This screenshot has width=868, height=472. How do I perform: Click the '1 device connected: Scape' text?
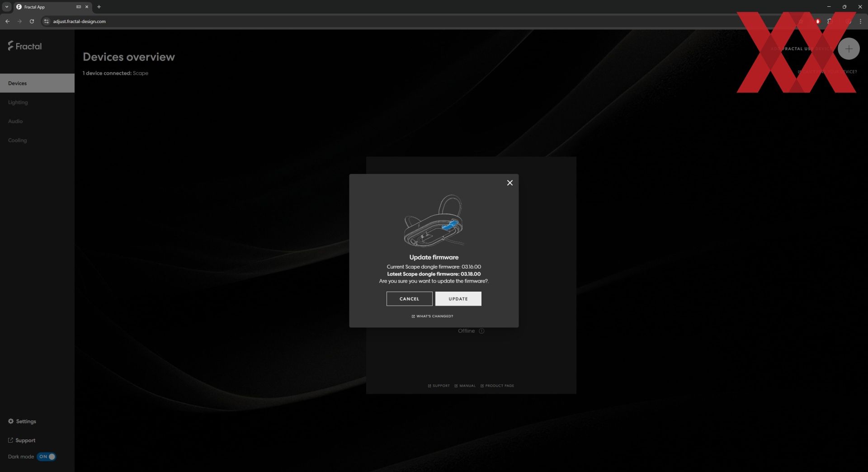click(x=115, y=73)
